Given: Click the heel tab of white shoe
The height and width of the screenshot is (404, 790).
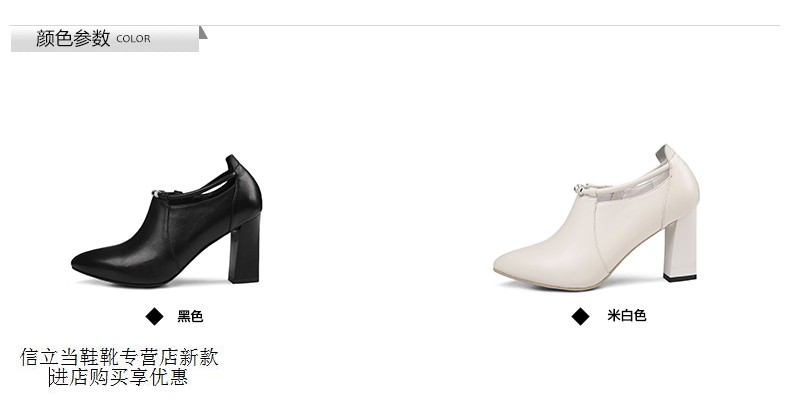Looking at the screenshot, I should 663,153.
